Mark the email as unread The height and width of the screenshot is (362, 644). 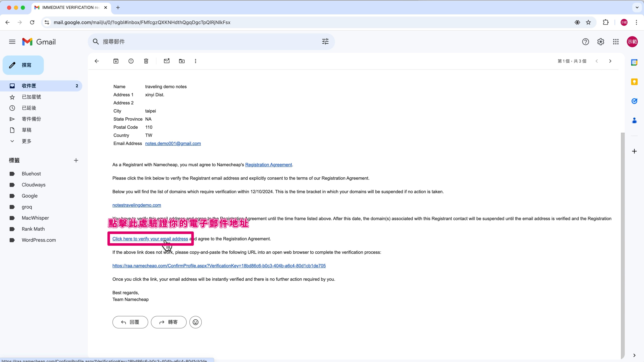coord(167,61)
